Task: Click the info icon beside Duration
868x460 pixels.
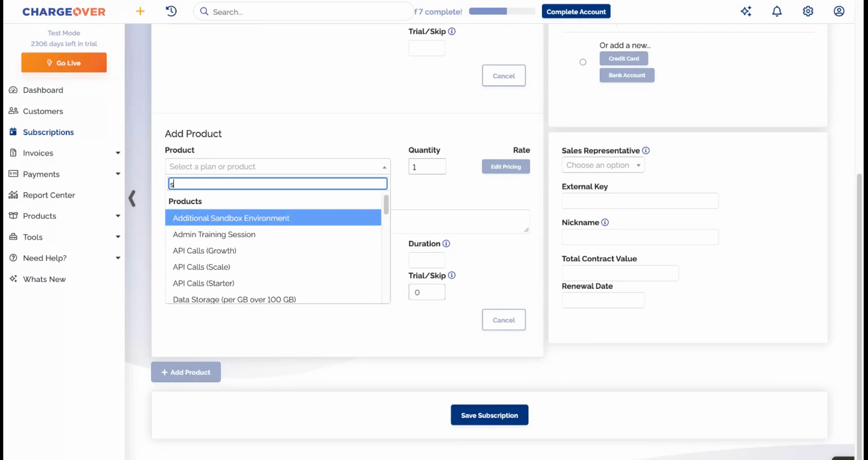Action: click(446, 244)
